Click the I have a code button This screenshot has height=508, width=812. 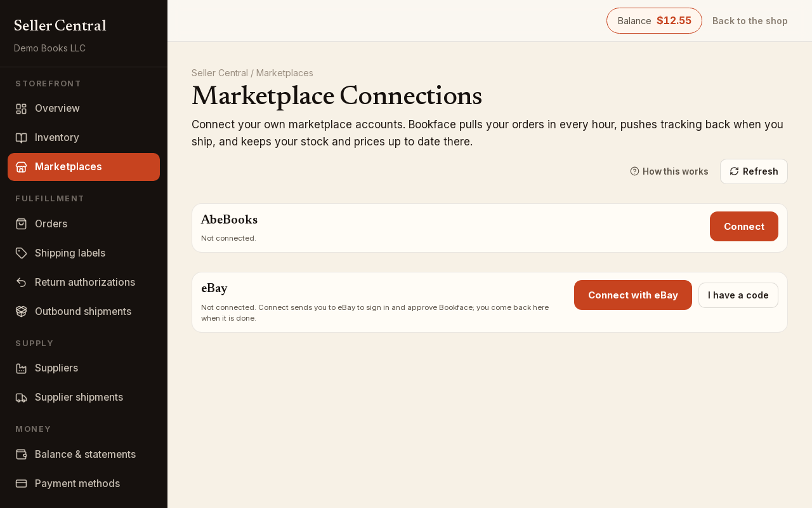pyautogui.click(x=738, y=295)
